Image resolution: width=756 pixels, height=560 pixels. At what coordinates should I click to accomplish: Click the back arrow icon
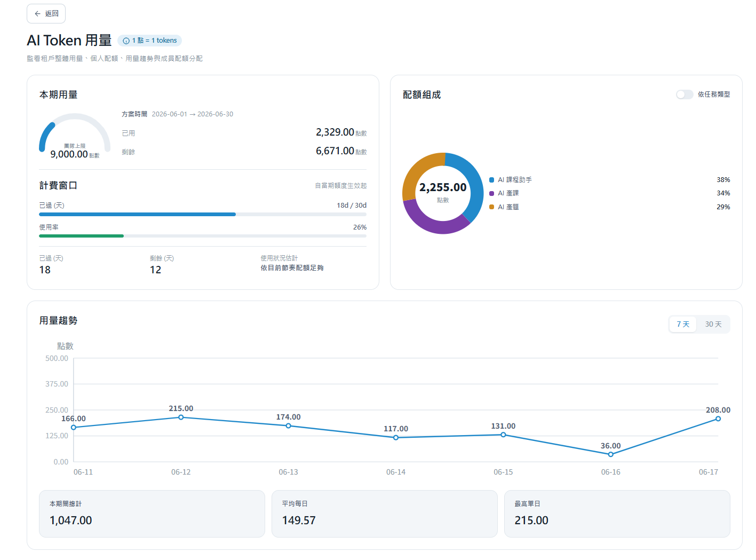(37, 14)
